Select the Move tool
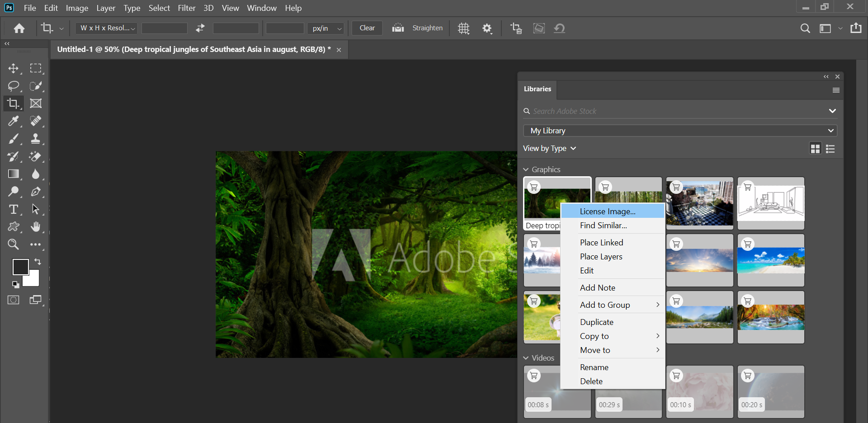 tap(14, 68)
